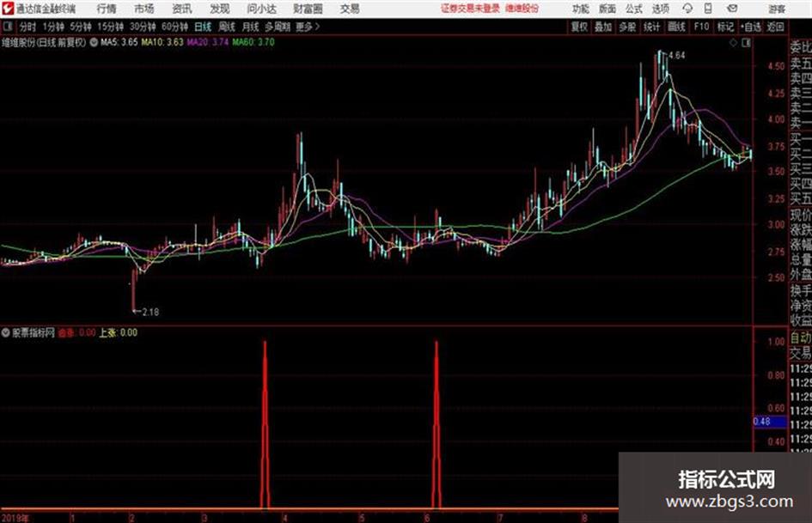Click the diamond icon above the chart
This screenshot has width=812, height=523.
tap(733, 43)
